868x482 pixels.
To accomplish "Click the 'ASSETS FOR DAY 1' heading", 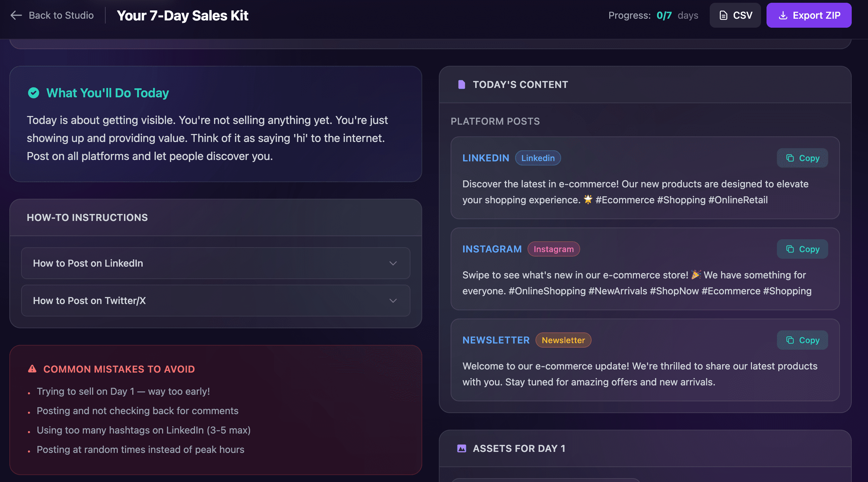I will coord(519,448).
